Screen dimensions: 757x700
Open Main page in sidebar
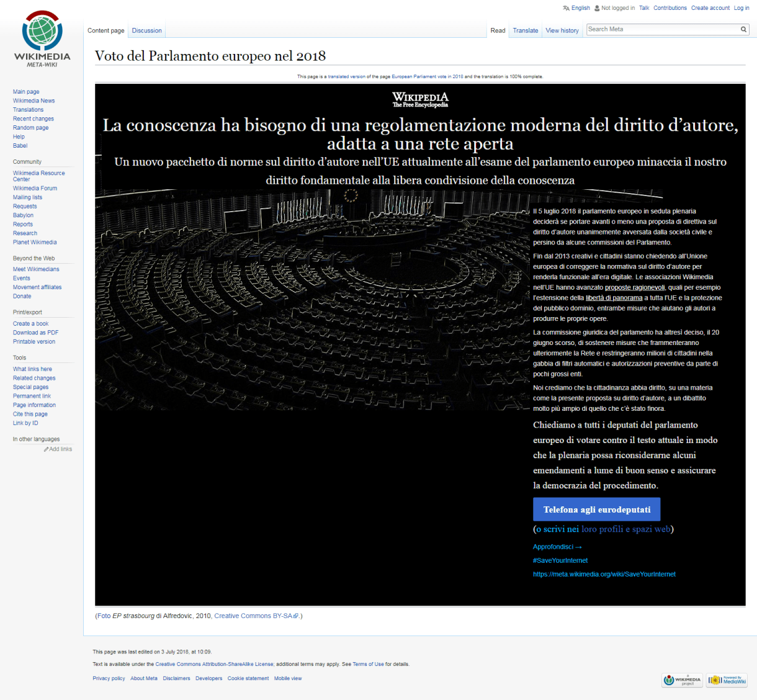coord(26,92)
